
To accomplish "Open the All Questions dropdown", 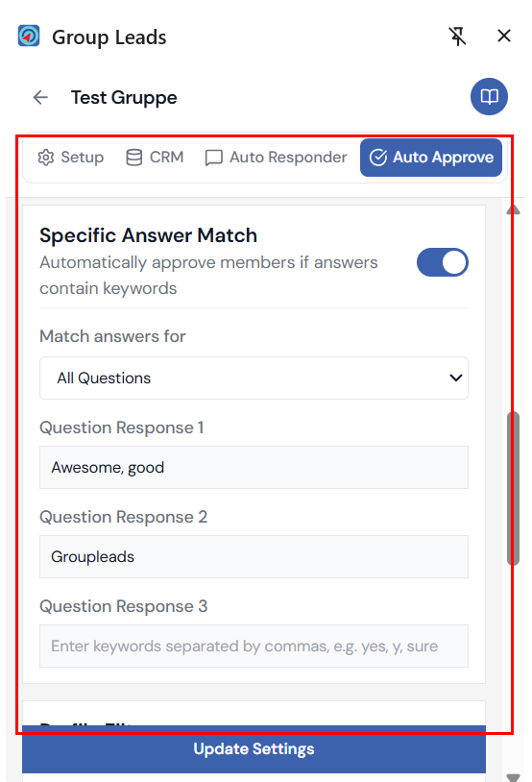I will [254, 379].
